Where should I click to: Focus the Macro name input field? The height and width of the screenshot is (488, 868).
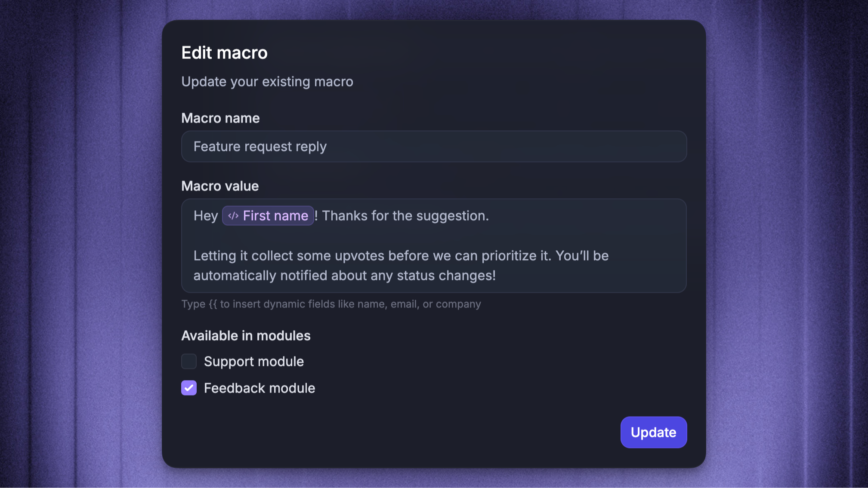click(434, 147)
